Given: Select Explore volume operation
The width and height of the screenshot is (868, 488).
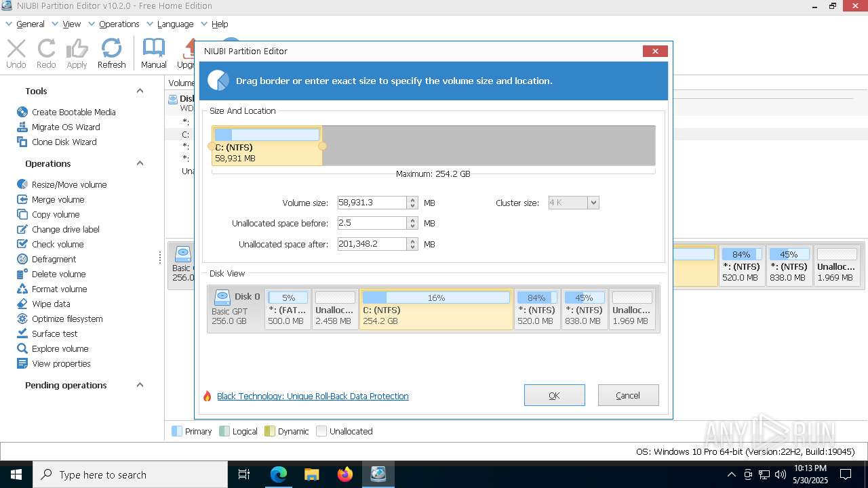Looking at the screenshot, I should pos(53,348).
